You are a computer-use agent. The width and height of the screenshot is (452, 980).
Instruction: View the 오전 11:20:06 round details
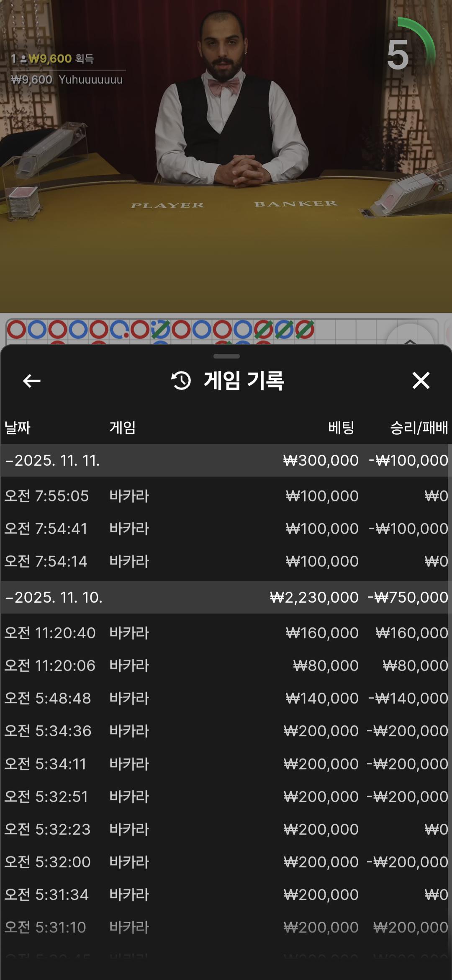(x=226, y=665)
